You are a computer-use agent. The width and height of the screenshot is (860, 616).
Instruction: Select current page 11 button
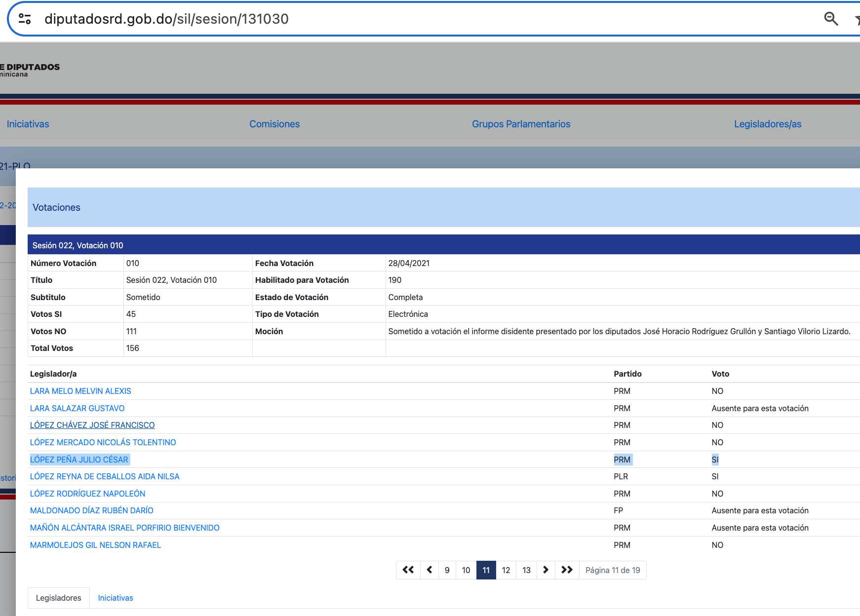tap(486, 570)
